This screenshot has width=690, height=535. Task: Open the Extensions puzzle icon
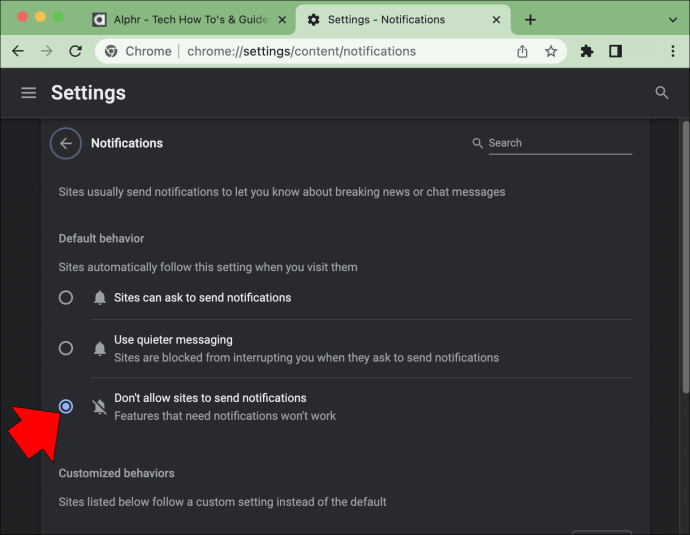point(587,51)
